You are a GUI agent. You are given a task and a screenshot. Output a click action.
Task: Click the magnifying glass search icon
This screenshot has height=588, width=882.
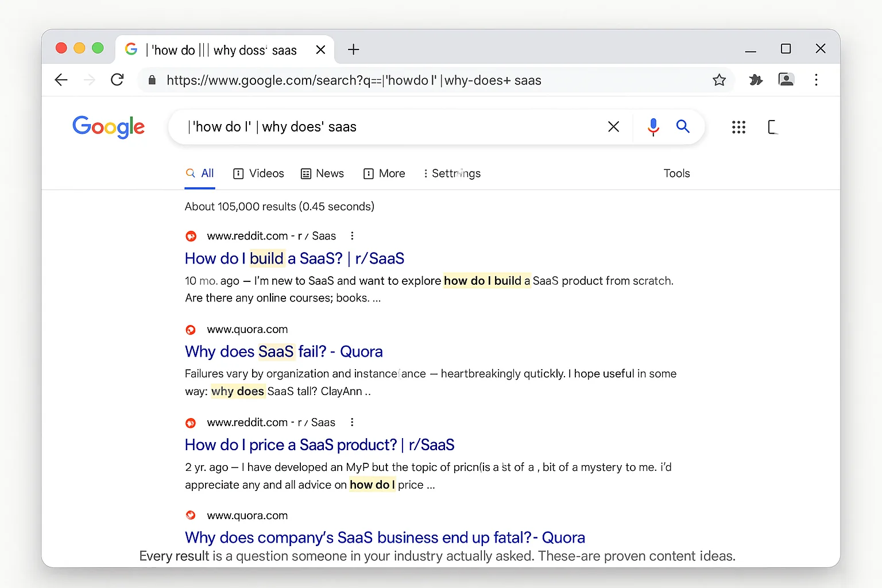coord(683,126)
